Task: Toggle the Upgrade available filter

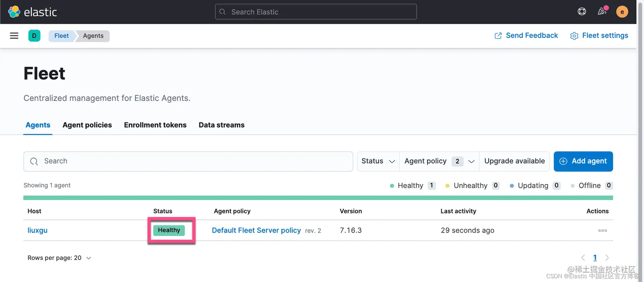Action: (515, 161)
